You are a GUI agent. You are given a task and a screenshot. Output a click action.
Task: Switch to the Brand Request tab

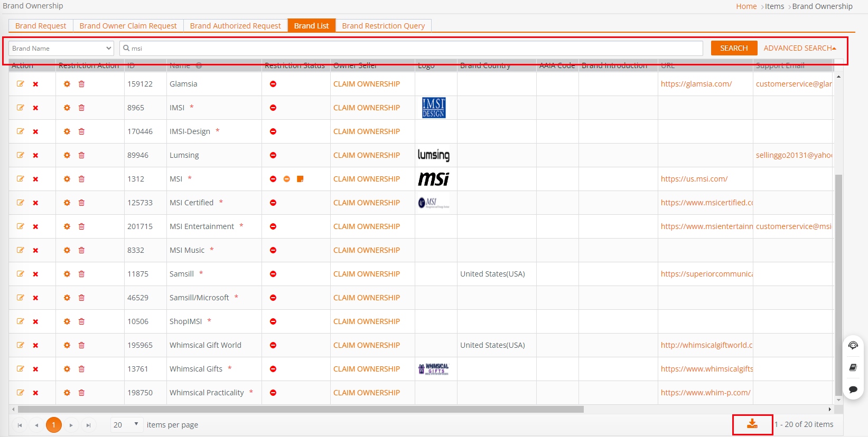(41, 26)
